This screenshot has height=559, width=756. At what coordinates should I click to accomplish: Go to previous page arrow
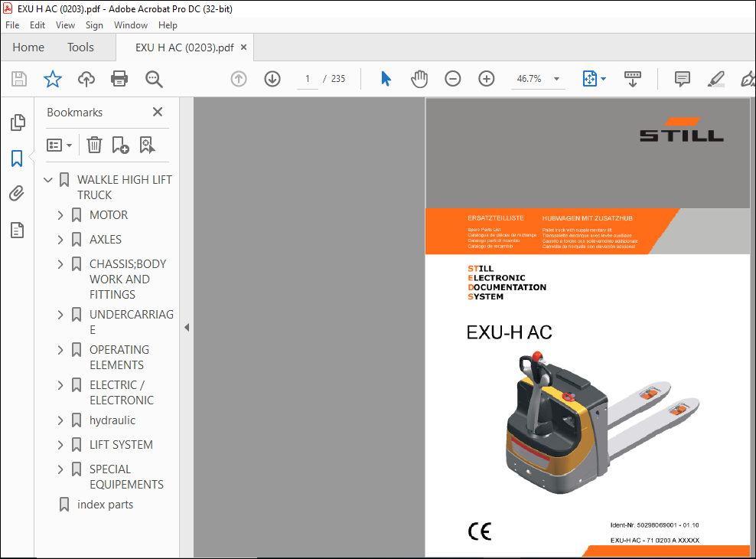pos(239,79)
